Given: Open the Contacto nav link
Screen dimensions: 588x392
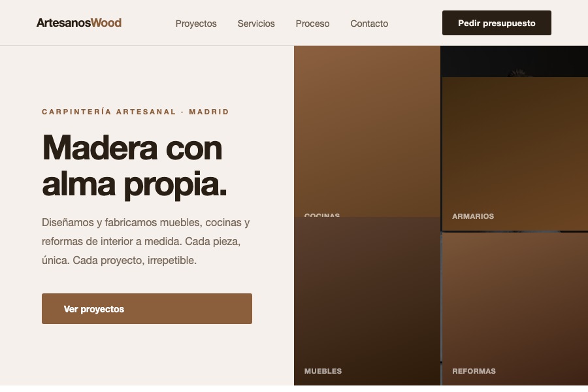Looking at the screenshot, I should (369, 24).
